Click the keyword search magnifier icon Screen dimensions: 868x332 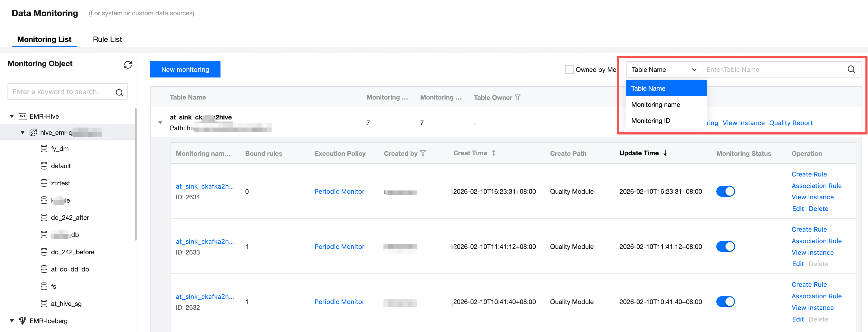coord(119,92)
